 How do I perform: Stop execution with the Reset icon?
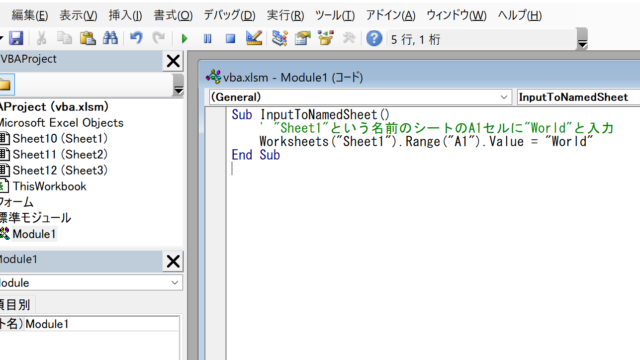click(x=231, y=39)
